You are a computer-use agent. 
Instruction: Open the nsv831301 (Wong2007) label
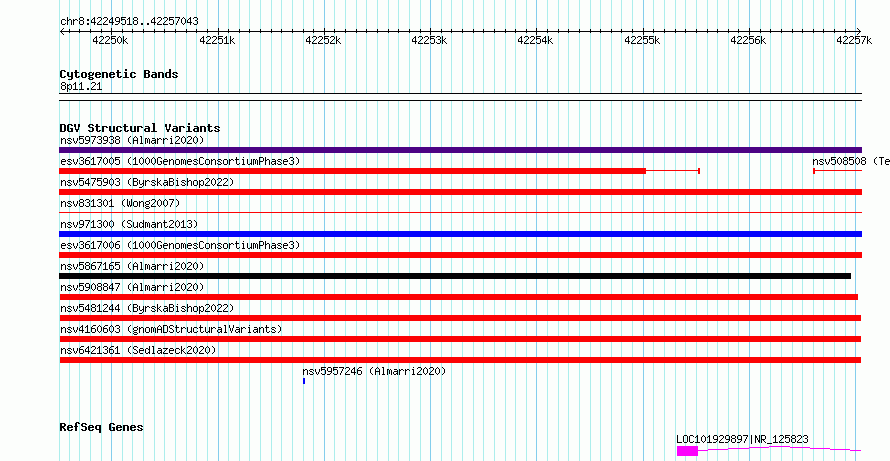tap(120, 203)
